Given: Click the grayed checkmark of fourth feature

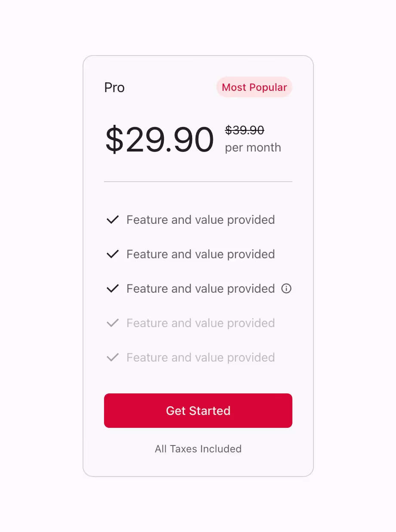Looking at the screenshot, I should [112, 323].
